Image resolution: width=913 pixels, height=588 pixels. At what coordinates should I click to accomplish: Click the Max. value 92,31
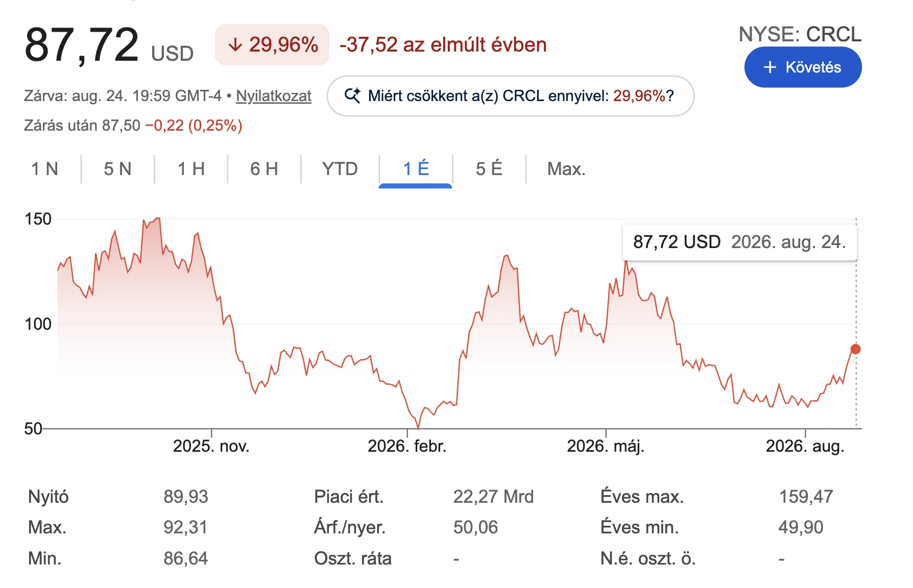186,527
